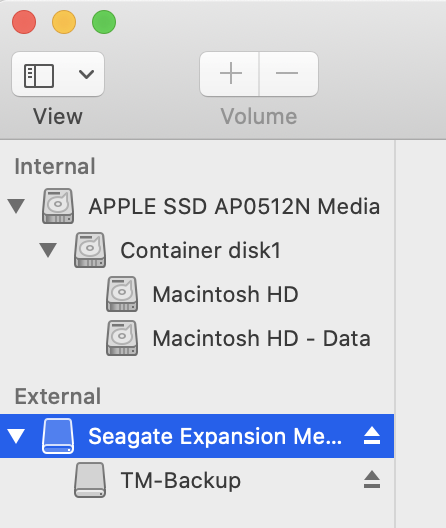Image resolution: width=446 pixels, height=528 pixels.
Task: Collapse the Seagate Expansion disk triangle
Action: coord(16,436)
